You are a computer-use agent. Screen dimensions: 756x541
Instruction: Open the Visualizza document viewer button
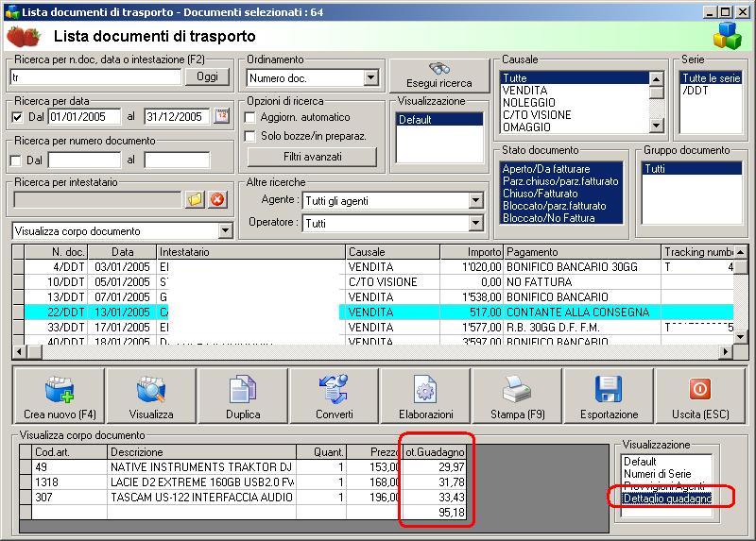(151, 396)
